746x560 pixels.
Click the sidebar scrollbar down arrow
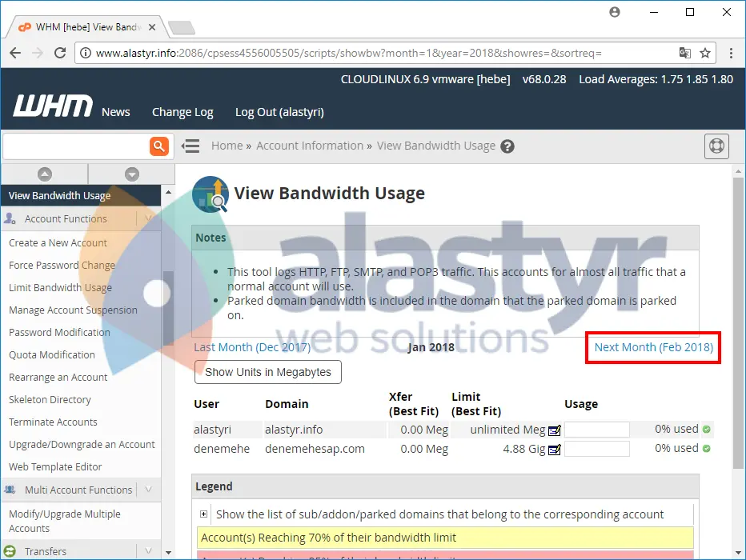coord(168,553)
